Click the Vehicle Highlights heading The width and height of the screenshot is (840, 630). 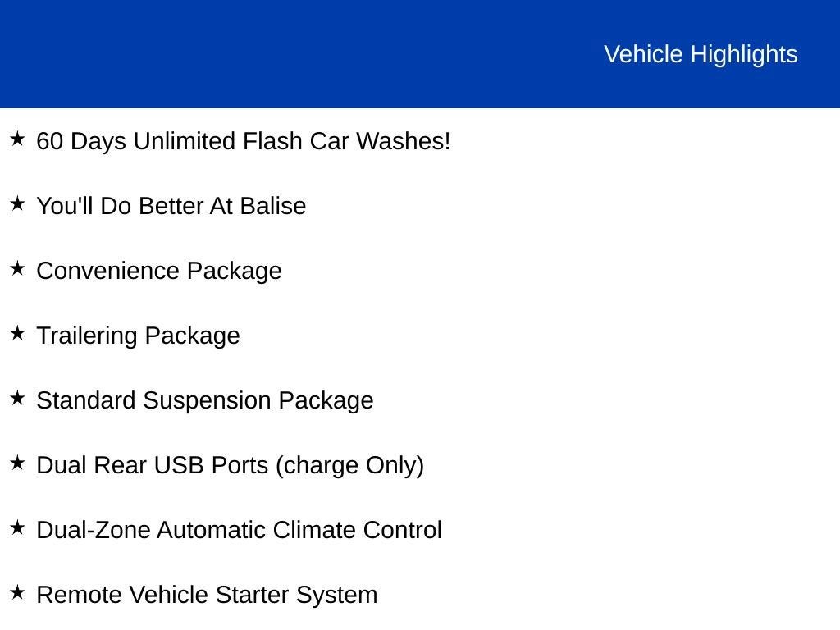click(701, 54)
